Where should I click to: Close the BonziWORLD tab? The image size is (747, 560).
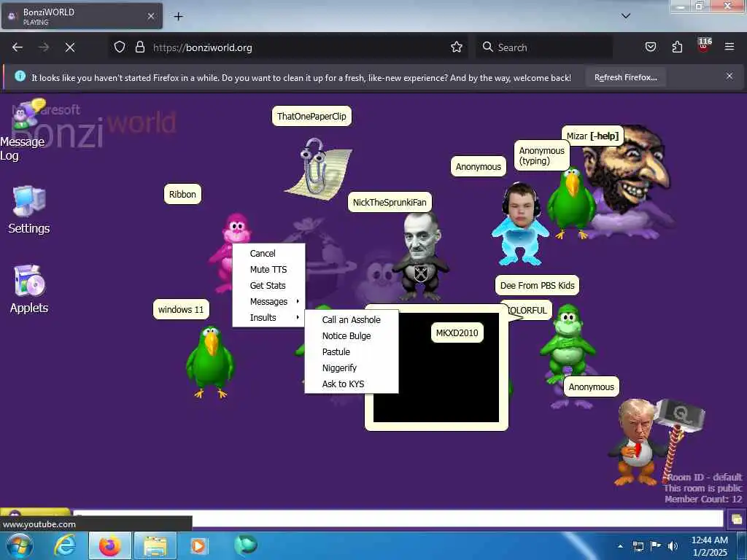click(150, 16)
